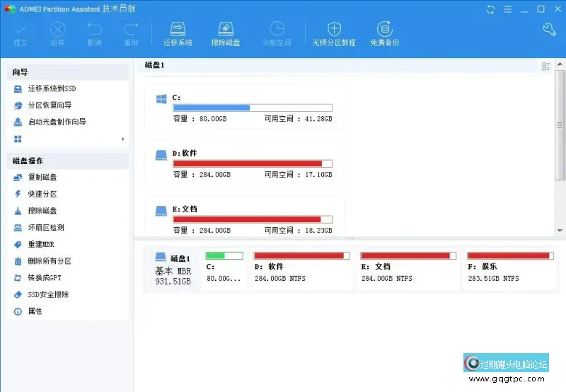Select C: 80.00G block in disk map
This screenshot has width=566, height=392.
pyautogui.click(x=224, y=269)
